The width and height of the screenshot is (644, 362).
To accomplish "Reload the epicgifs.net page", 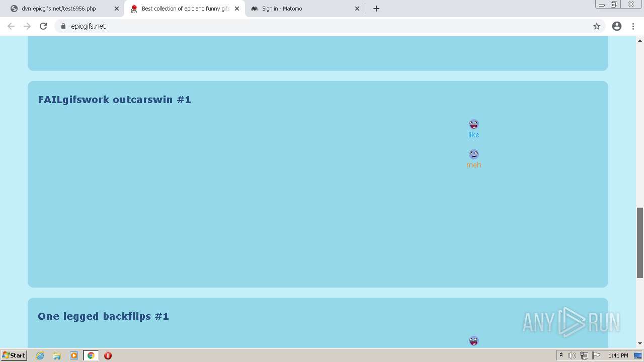I will click(43, 26).
